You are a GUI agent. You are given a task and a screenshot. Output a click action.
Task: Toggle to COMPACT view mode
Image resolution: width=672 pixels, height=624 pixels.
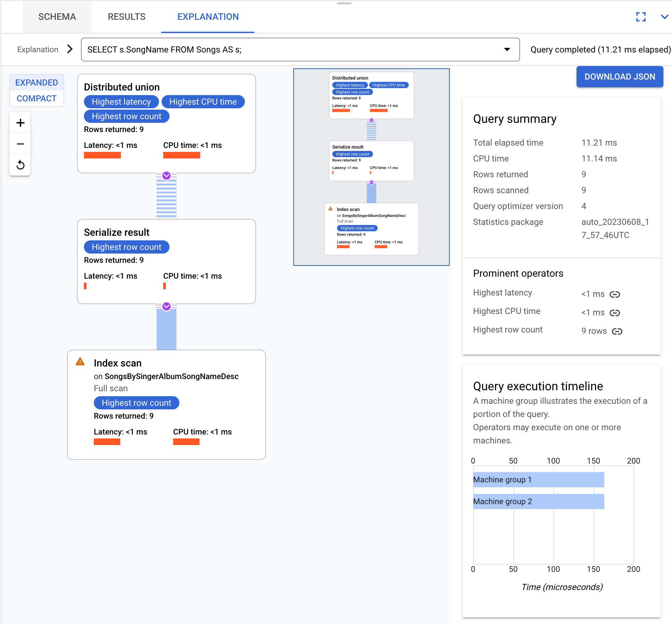tap(36, 98)
